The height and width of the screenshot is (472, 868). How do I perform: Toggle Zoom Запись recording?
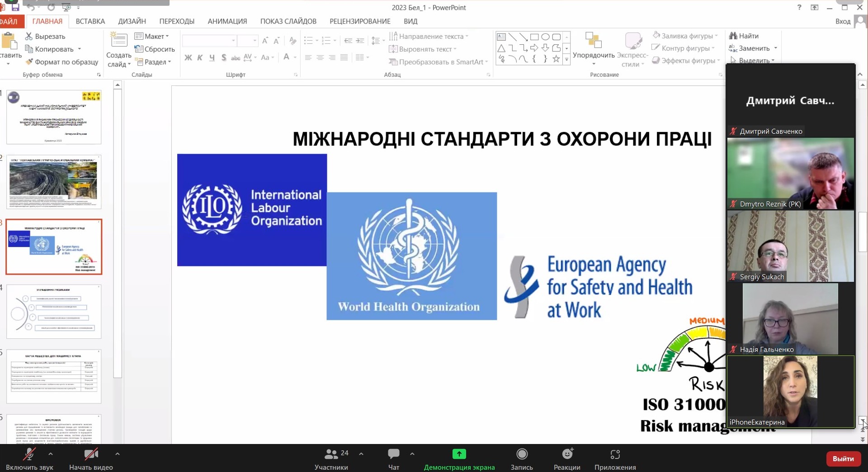(522, 459)
